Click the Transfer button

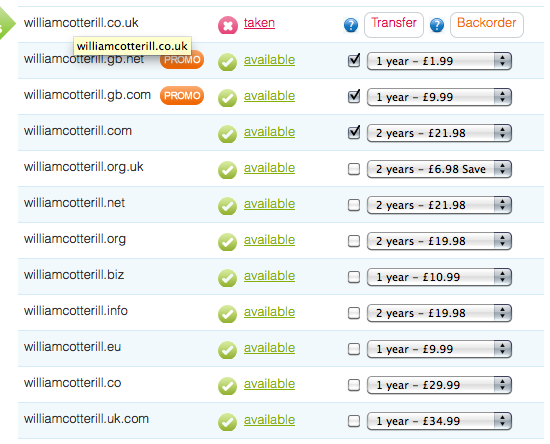click(394, 25)
